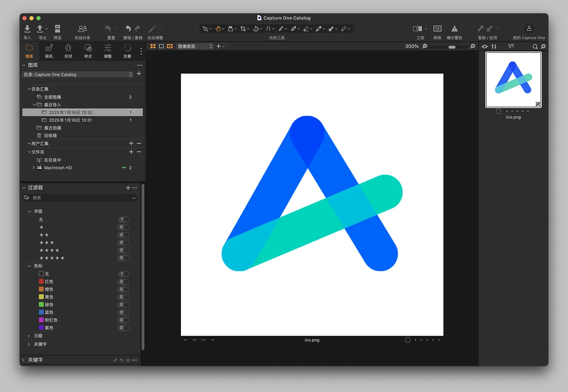Select the Crop tool
568x392 pixels.
click(x=243, y=29)
